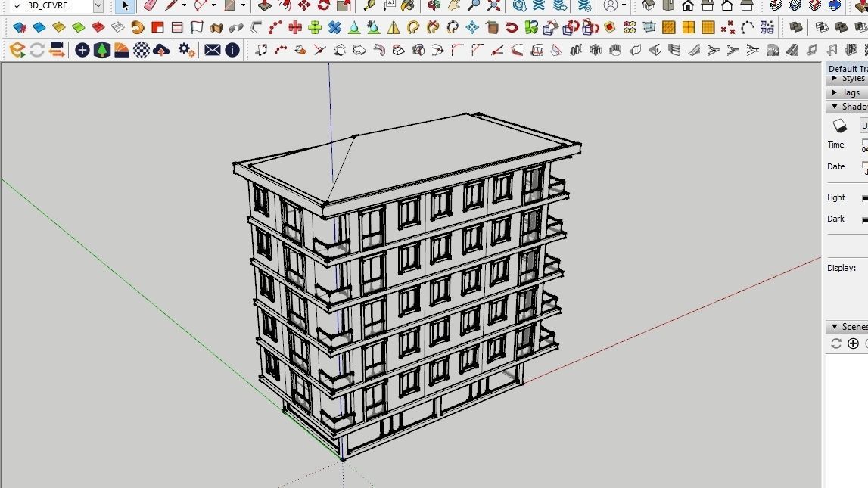Click the blue X icon

click(334, 27)
